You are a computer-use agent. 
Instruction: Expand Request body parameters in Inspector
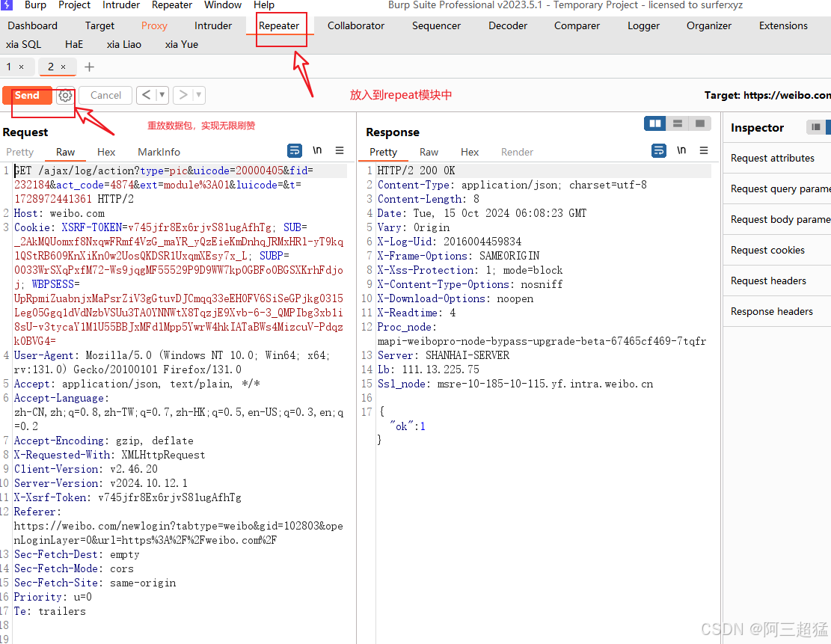click(777, 219)
